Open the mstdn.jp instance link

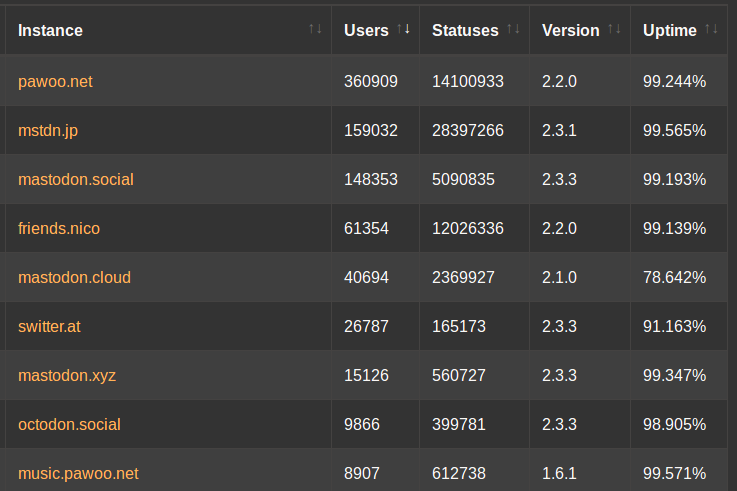(x=48, y=131)
